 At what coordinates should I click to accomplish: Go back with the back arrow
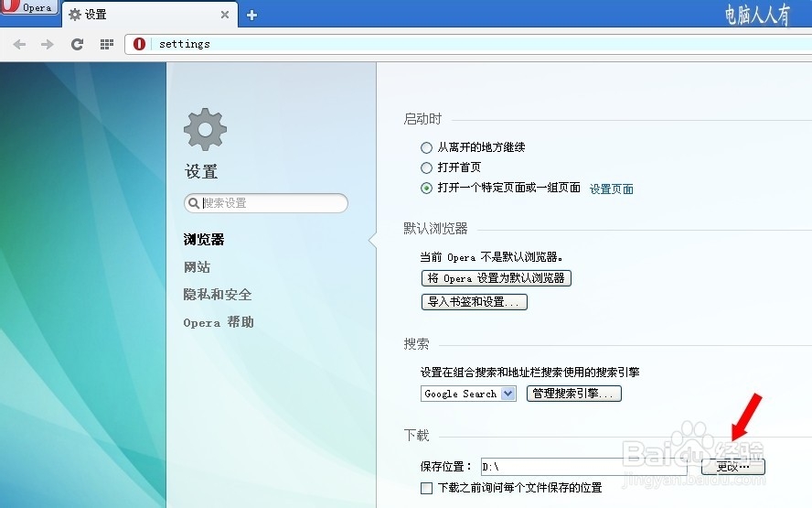point(19,45)
